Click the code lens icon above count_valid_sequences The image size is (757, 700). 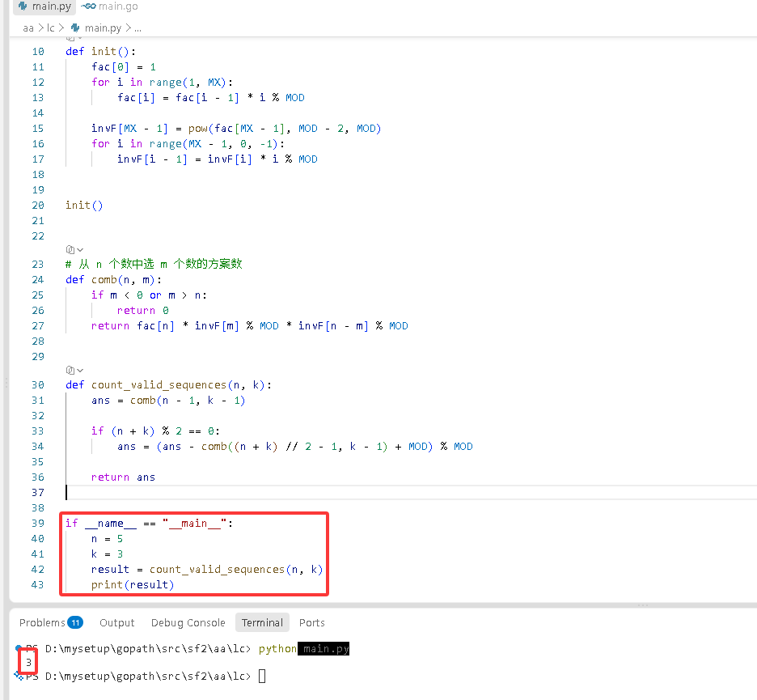(x=70, y=370)
